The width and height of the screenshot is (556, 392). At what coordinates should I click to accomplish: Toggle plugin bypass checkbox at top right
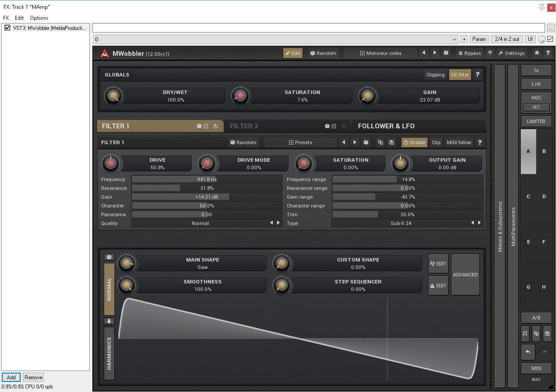point(550,39)
